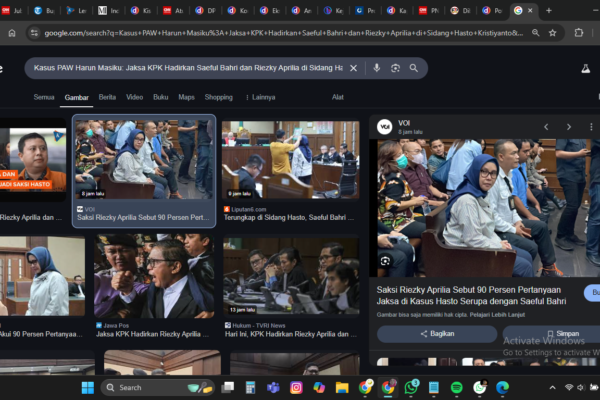
Task: Launch Calculator from the taskbar
Action: tap(250, 388)
